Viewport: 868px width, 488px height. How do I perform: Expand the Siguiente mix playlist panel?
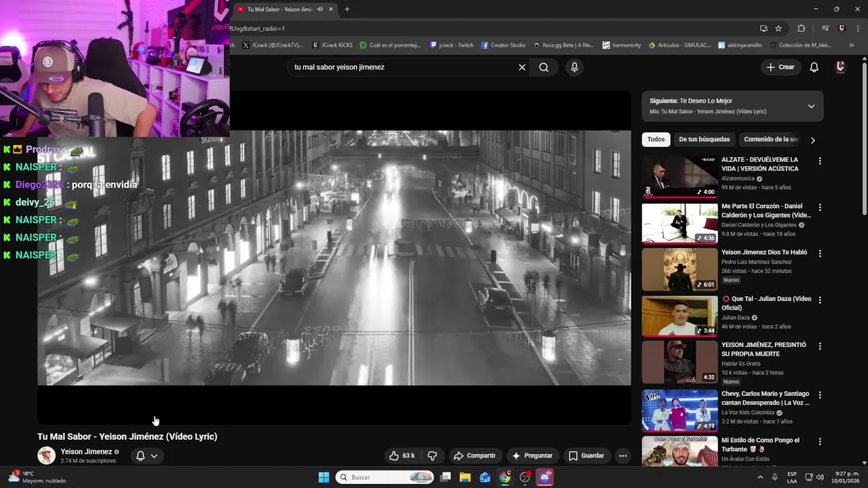tap(811, 106)
